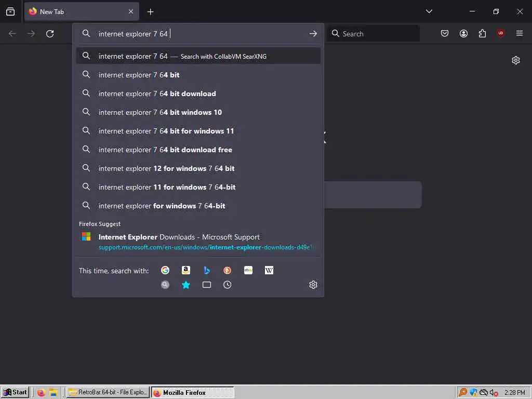The width and height of the screenshot is (532, 399).
Task: Open the Windows Security shield tray icon
Action: click(473, 393)
